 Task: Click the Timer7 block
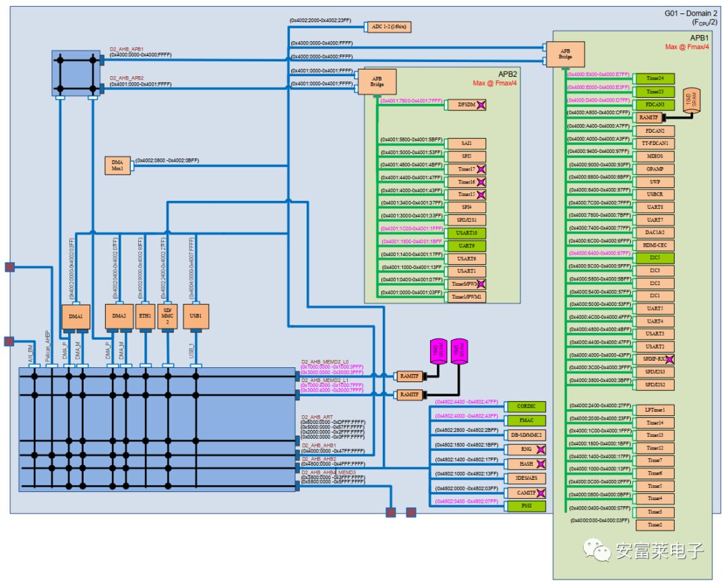click(x=655, y=461)
